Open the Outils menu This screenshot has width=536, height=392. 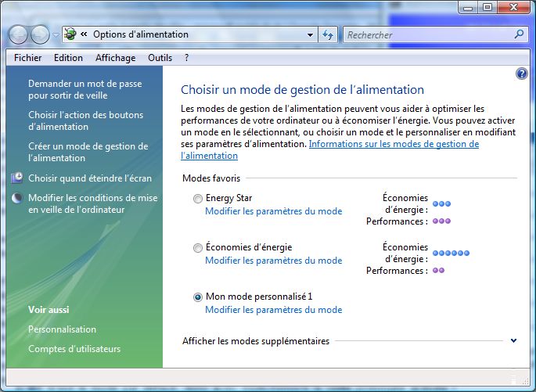pyautogui.click(x=160, y=58)
